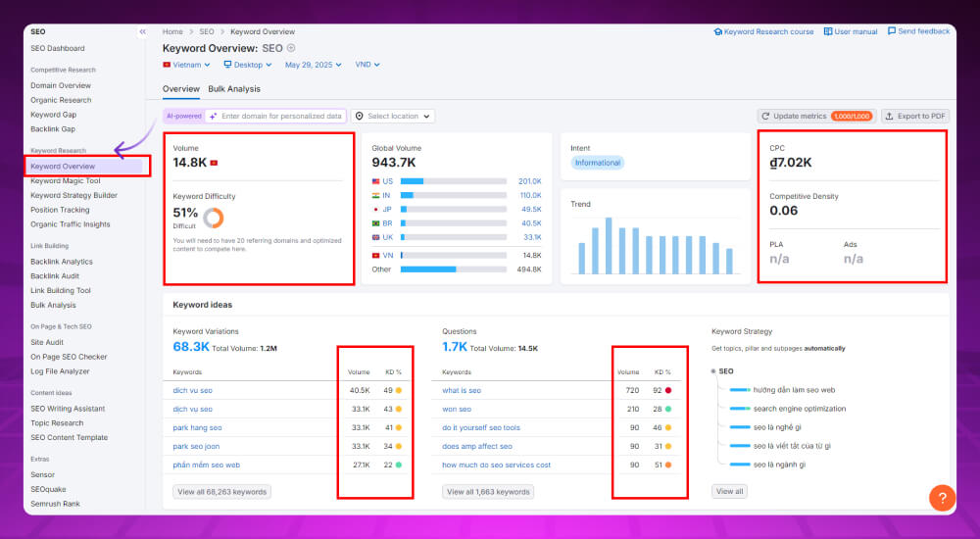
Task: Click View all 68,263 keywords button
Action: (221, 492)
